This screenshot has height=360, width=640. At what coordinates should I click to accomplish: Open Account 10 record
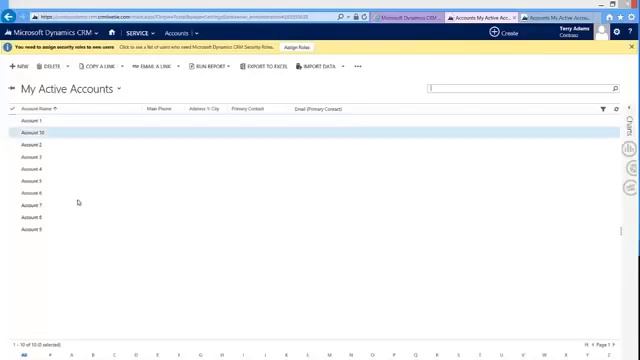(x=33, y=133)
